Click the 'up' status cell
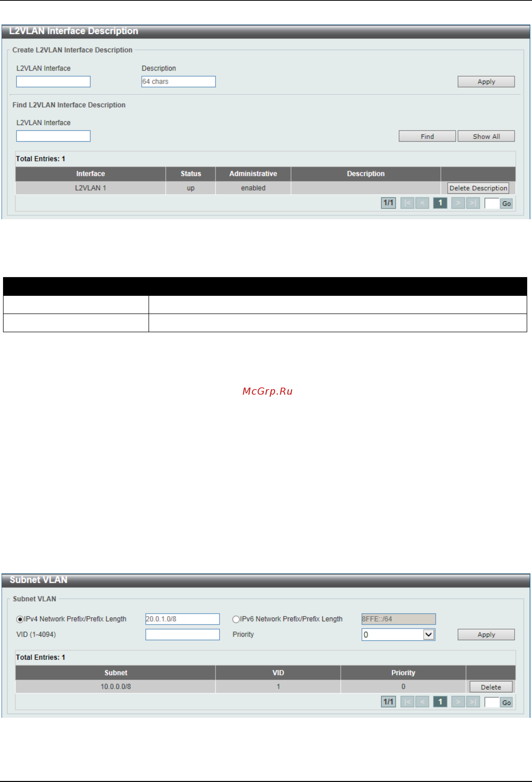Screen dimensions: 532x782 tap(191, 188)
